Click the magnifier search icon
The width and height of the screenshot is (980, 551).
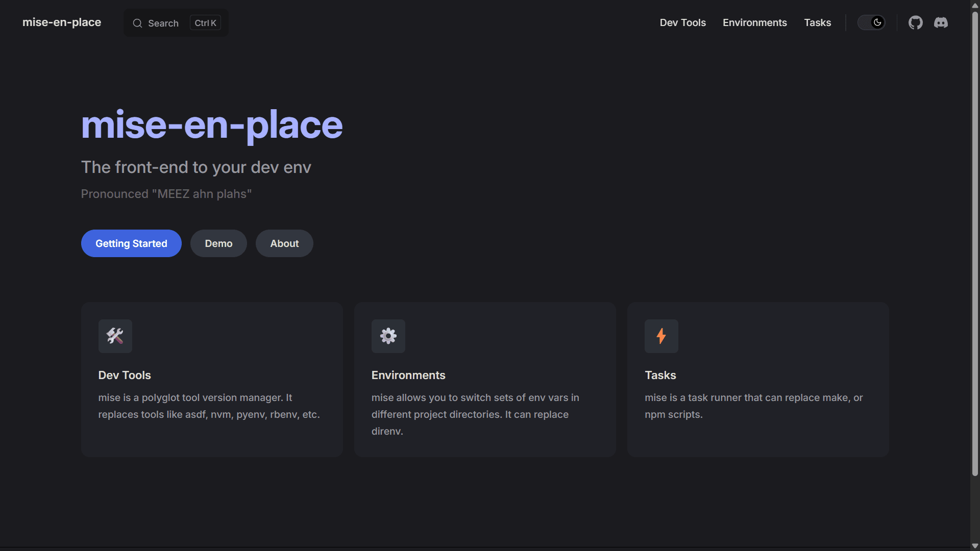click(x=137, y=23)
